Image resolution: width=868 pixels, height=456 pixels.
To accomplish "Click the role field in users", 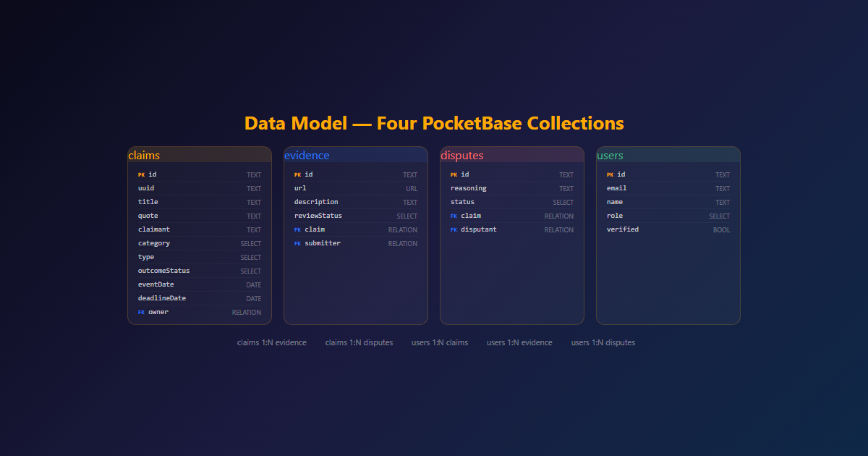I will (668, 216).
